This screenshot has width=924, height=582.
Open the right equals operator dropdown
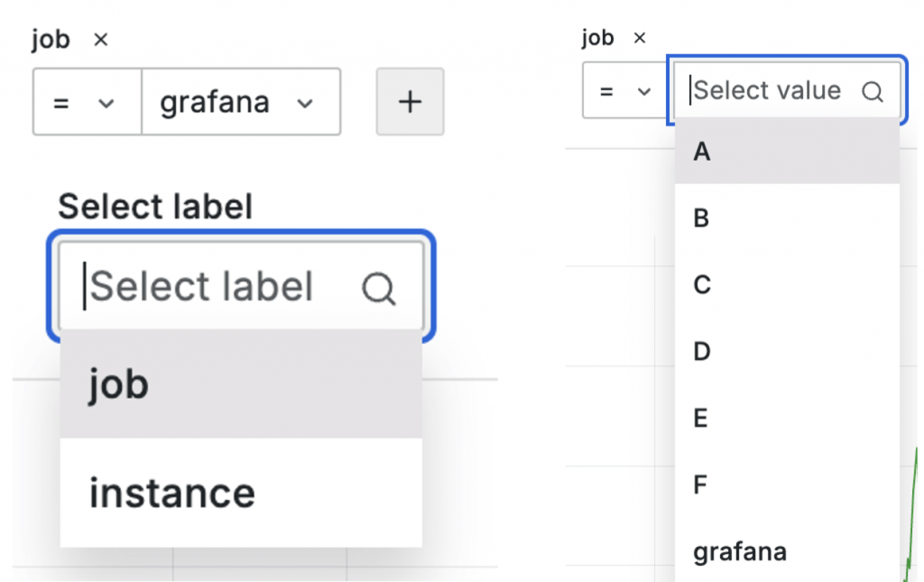coord(627,91)
